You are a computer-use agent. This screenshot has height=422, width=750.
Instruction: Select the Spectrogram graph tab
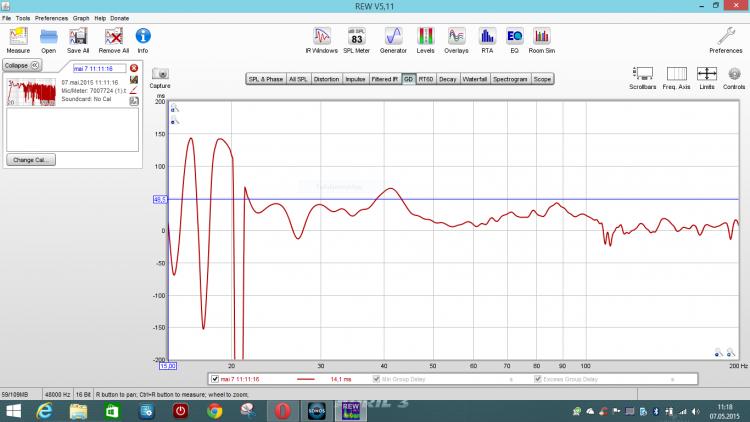(x=510, y=78)
